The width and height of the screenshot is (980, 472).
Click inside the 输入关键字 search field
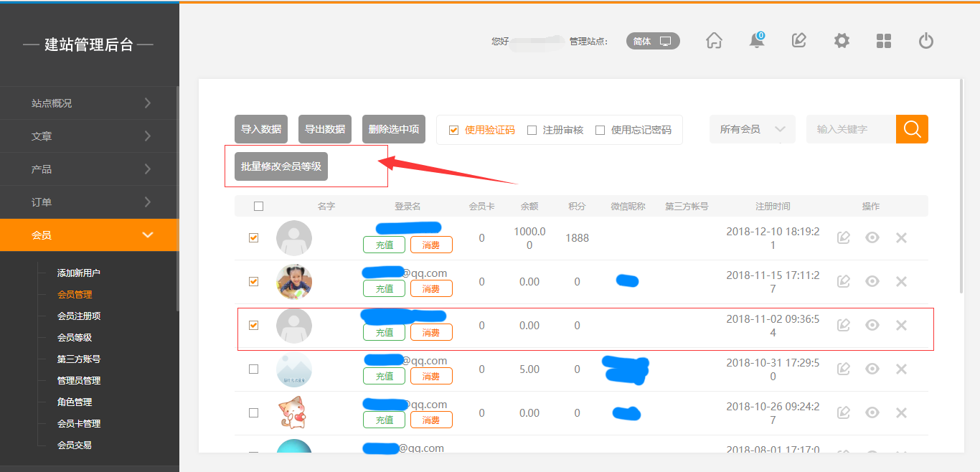pyautogui.click(x=851, y=129)
